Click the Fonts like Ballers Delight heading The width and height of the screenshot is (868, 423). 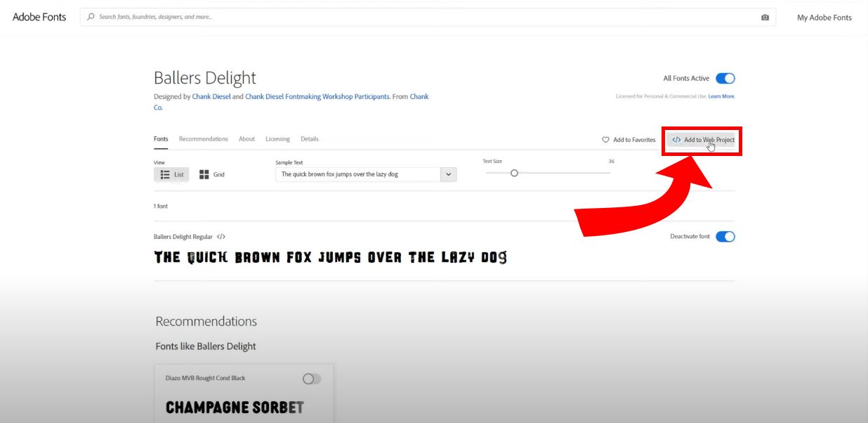(x=206, y=346)
